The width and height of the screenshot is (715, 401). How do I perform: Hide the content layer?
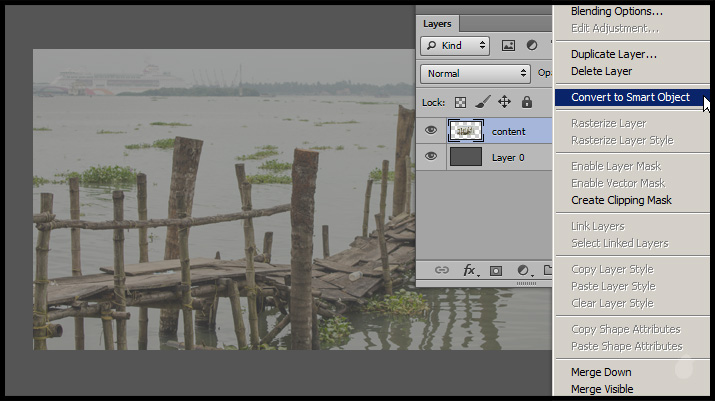point(431,131)
